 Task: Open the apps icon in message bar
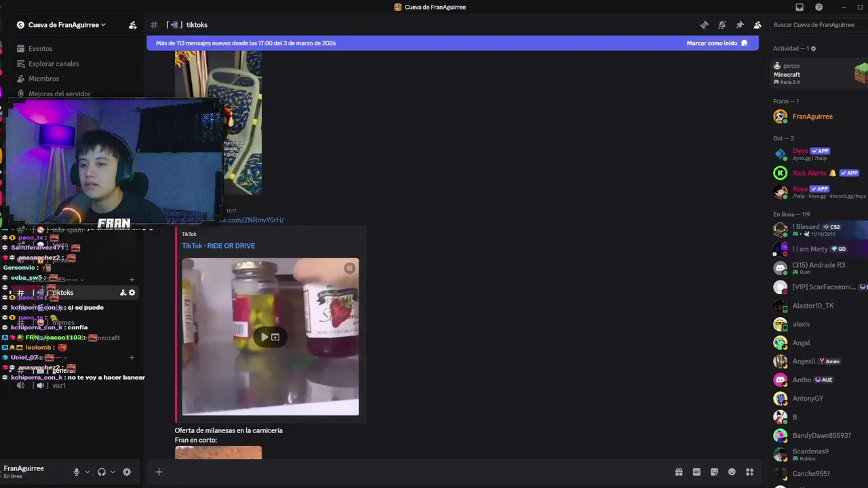(749, 472)
